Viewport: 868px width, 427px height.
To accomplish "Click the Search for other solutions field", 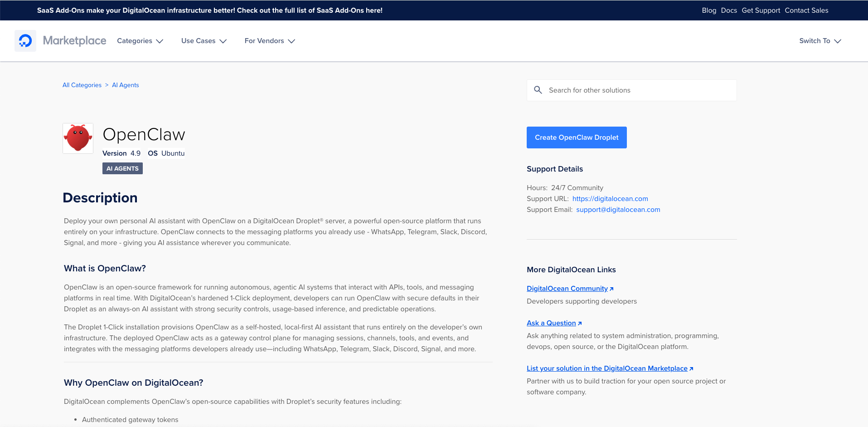I will (632, 90).
